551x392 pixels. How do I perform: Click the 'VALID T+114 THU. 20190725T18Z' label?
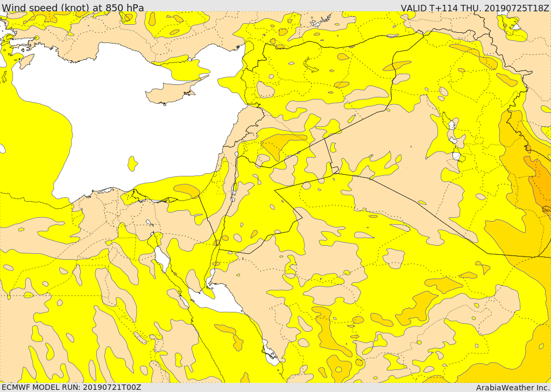pyautogui.click(x=476, y=8)
